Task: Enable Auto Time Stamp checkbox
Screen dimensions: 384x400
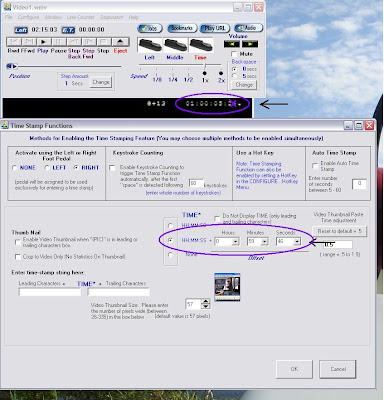Action: (x=315, y=166)
